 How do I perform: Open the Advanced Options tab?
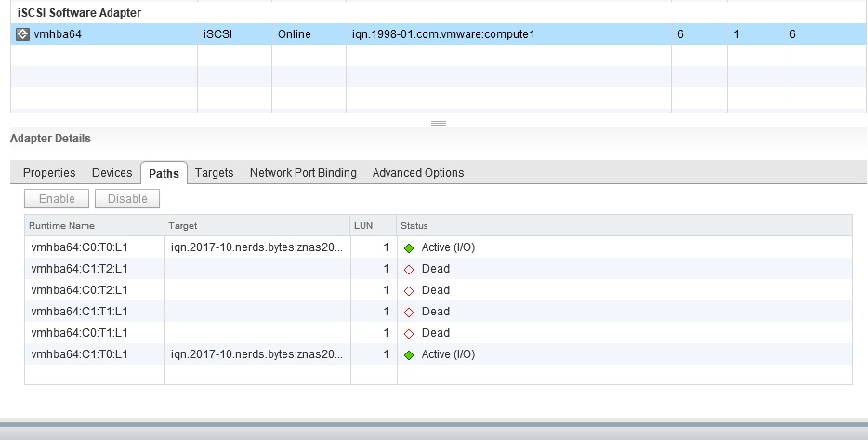(418, 173)
